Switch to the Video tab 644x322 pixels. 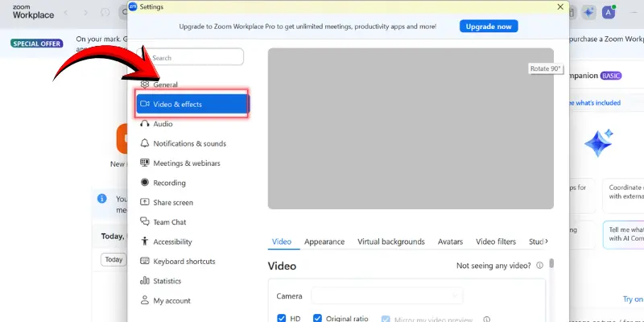tap(282, 242)
